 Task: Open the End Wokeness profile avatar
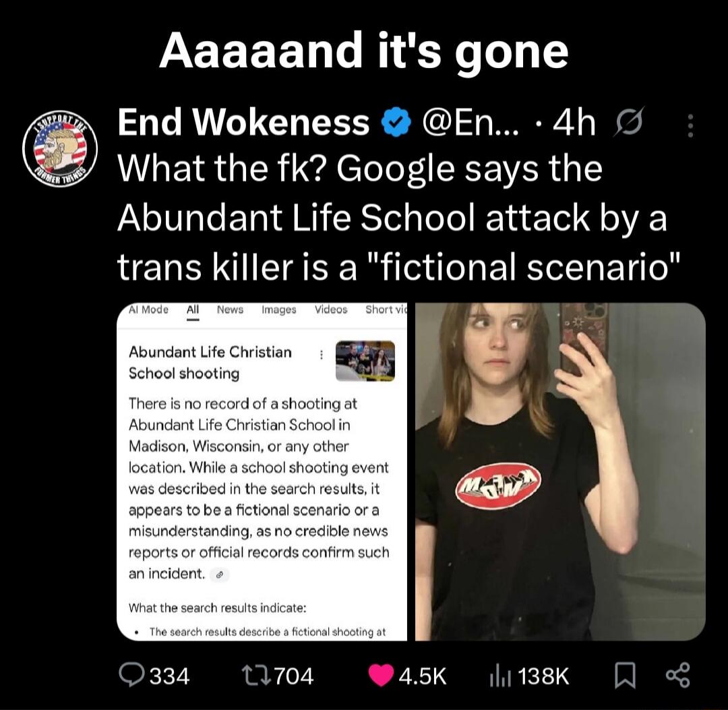point(61,148)
